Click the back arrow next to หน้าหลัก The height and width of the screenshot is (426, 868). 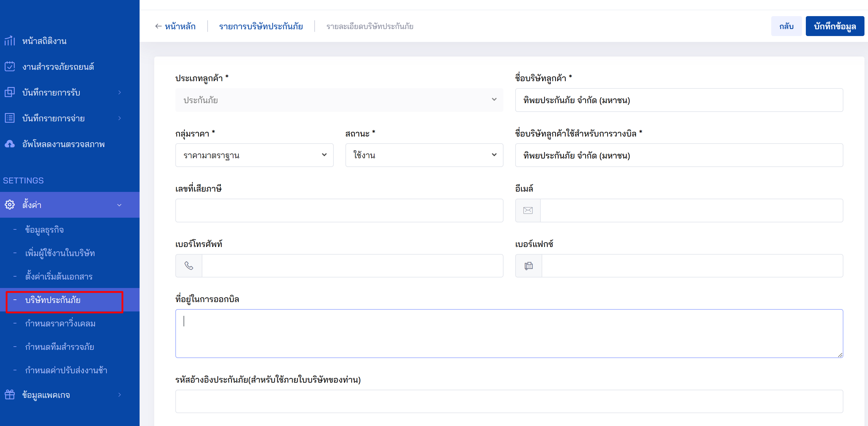[x=158, y=26]
